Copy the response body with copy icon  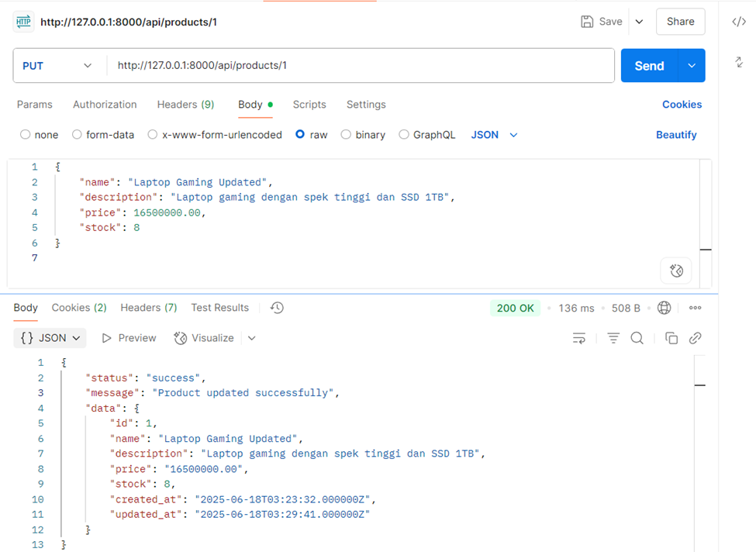tap(671, 338)
